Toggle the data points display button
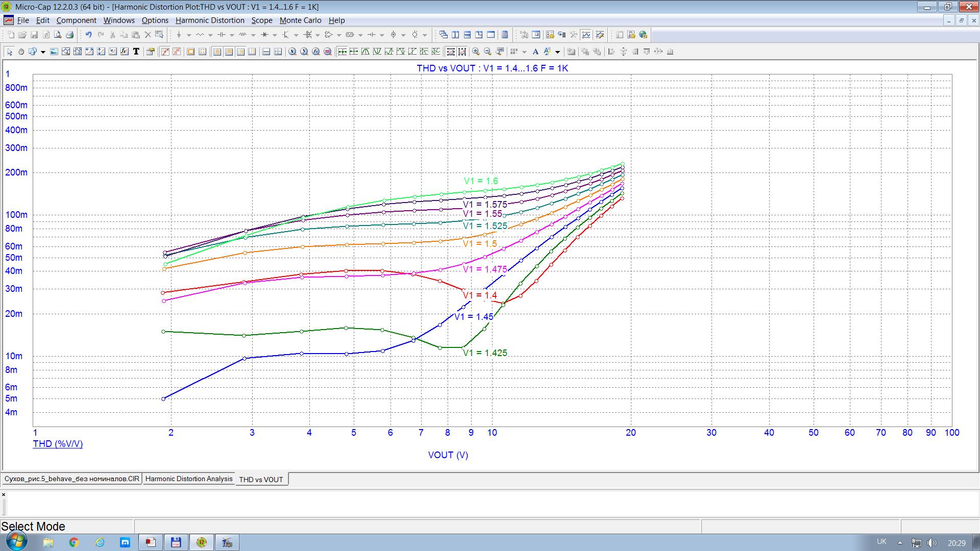This screenshot has height=551, width=980. pyautogui.click(x=165, y=52)
